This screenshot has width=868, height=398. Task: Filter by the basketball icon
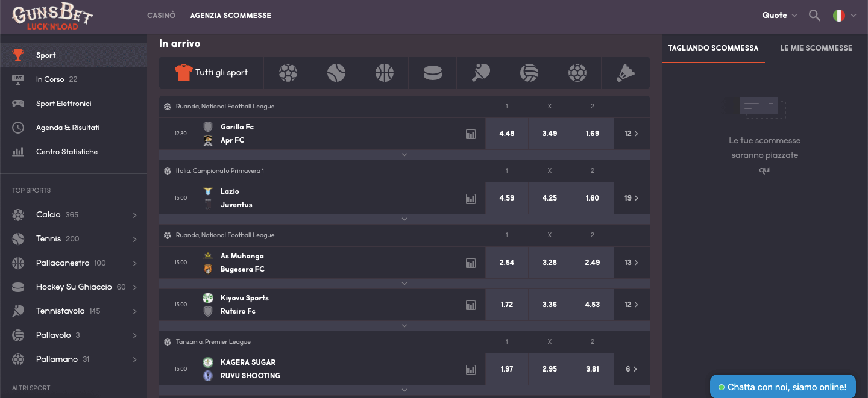click(384, 72)
